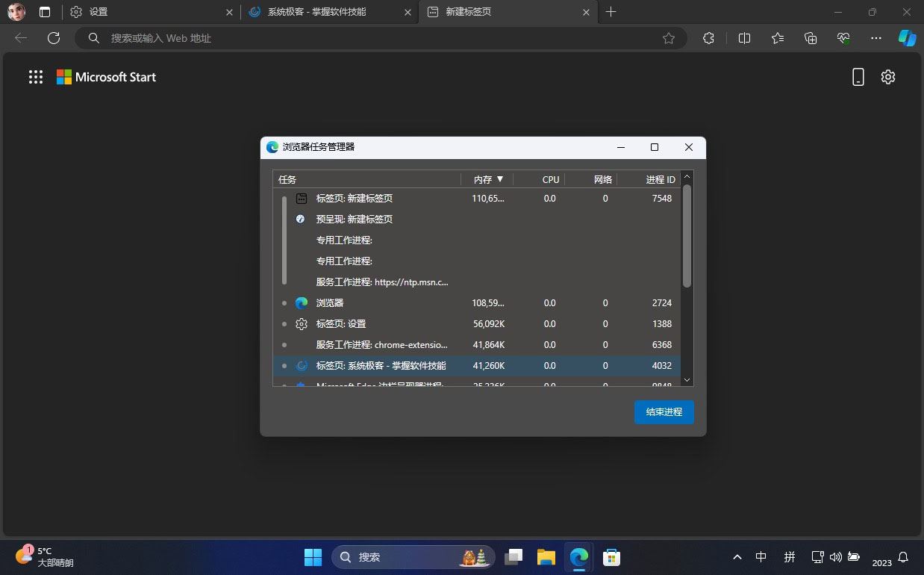
Task: Close the 系统极客 tab
Action: (408, 12)
